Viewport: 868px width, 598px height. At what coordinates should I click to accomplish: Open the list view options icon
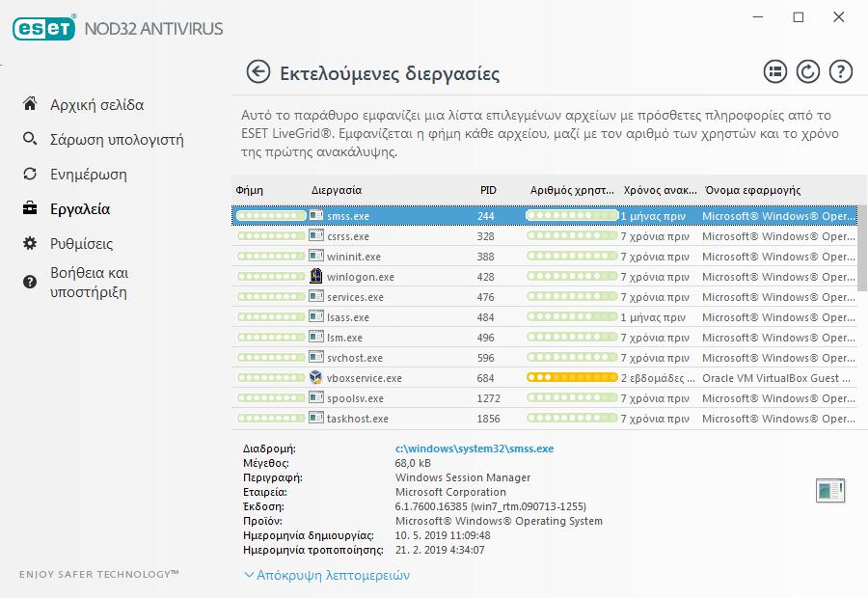[775, 72]
